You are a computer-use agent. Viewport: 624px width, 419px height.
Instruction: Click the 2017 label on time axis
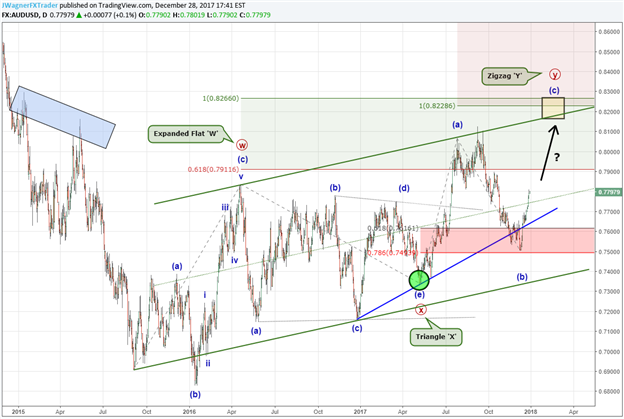(360, 412)
